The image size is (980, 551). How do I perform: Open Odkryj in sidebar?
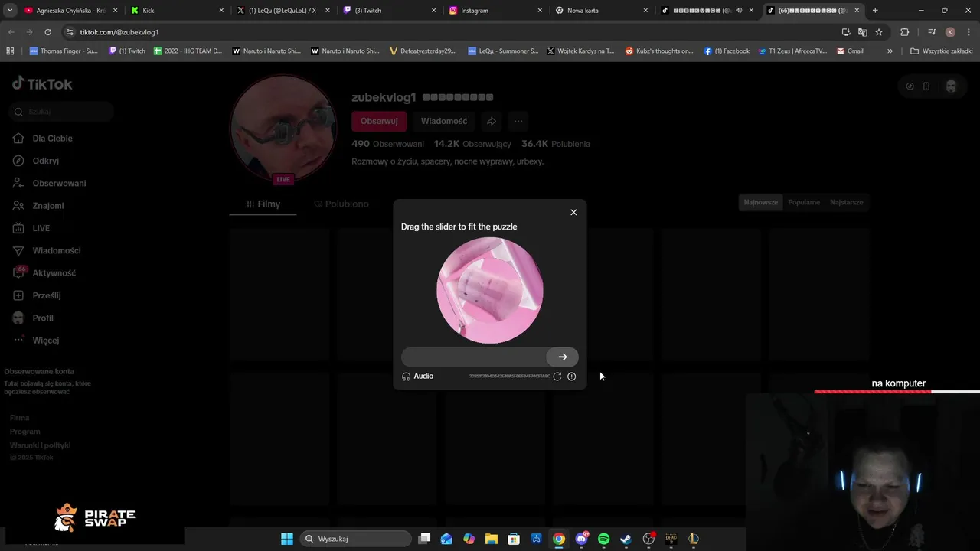point(36,161)
